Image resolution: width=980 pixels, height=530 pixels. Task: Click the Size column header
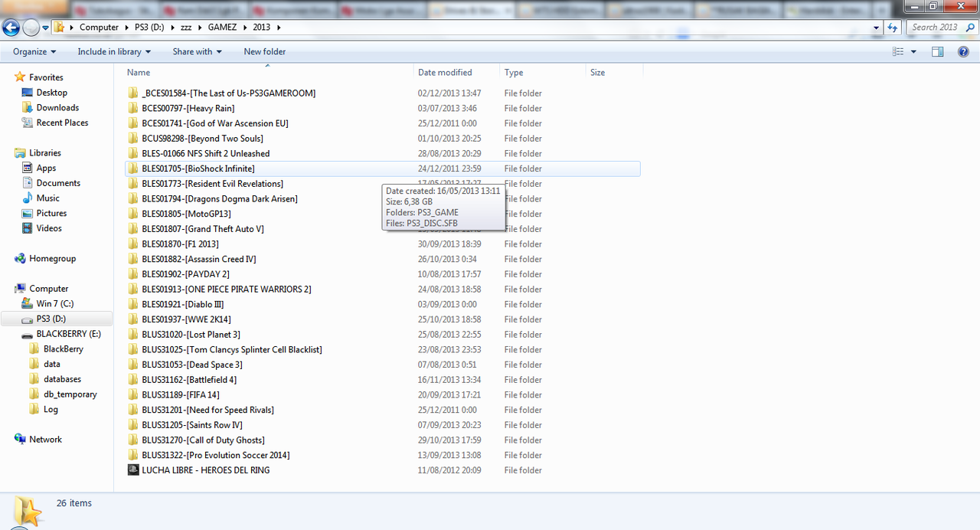pos(614,72)
